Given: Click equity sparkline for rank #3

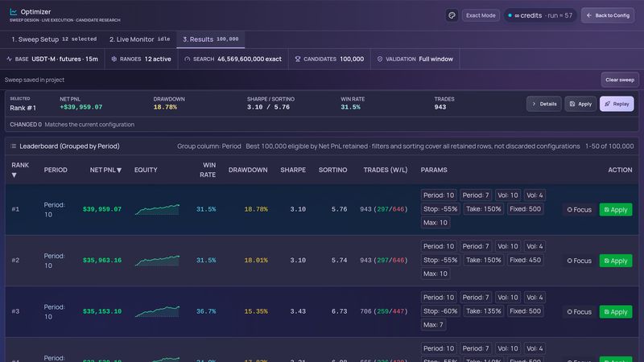Looking at the screenshot, I should pos(157,311).
